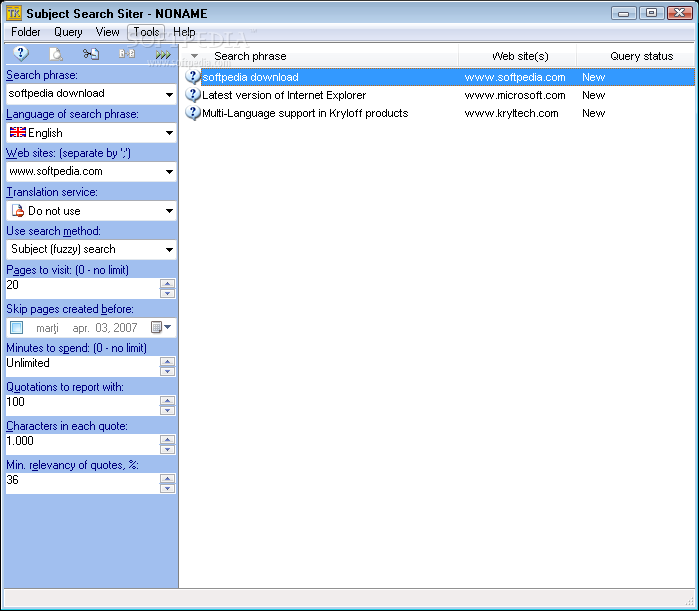Expand the Web sites dropdown
Viewport: 699px width, 611px height.
click(169, 172)
